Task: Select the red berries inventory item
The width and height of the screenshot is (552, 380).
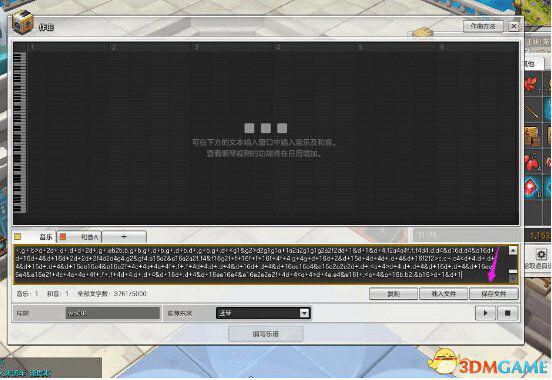Action: pos(533,163)
